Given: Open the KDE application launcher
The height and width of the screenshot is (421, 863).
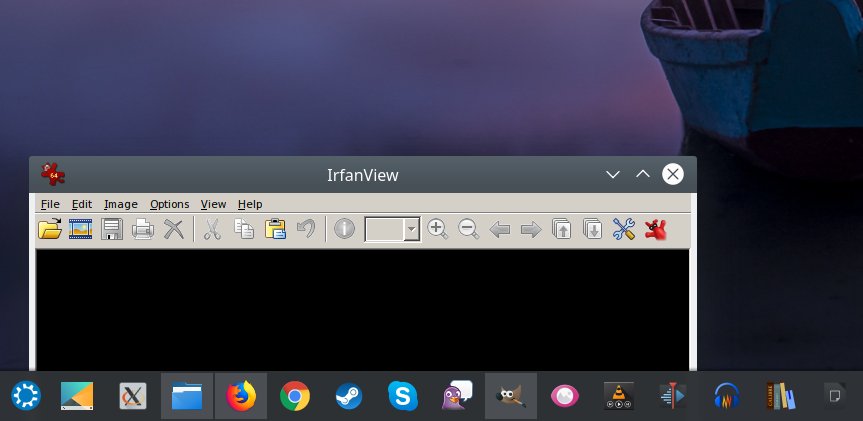Looking at the screenshot, I should point(25,396).
